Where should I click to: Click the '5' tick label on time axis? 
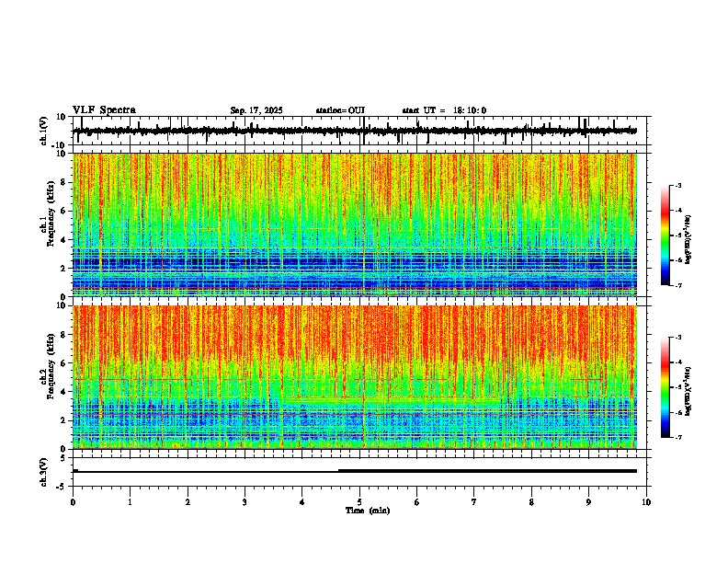359,502
